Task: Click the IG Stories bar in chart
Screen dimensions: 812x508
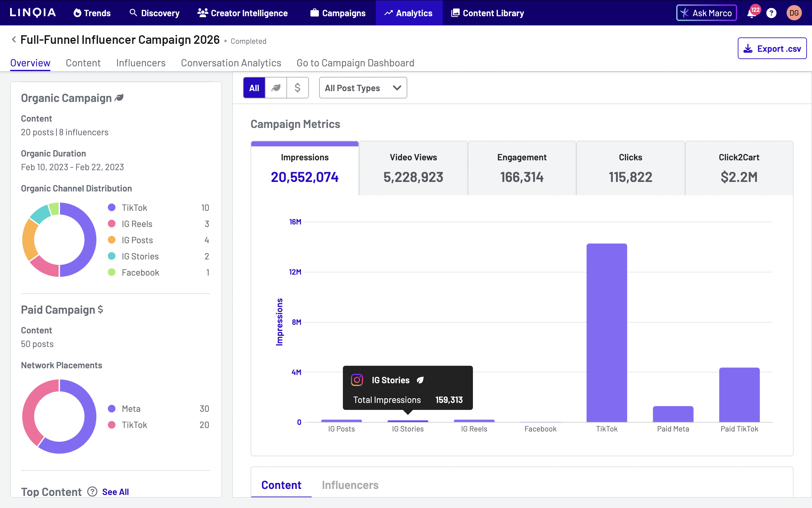Action: pos(408,421)
